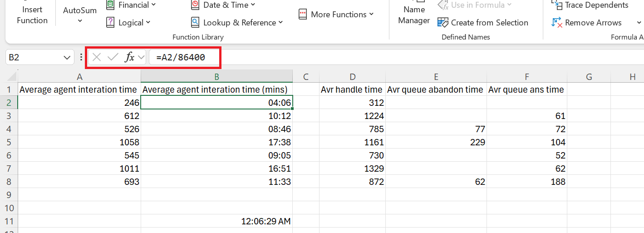Click the Remove Arrows icon
The width and height of the screenshot is (644, 233).
(557, 22)
